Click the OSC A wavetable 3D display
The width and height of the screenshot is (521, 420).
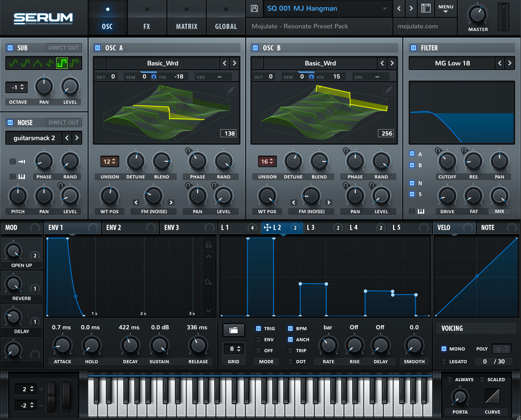pyautogui.click(x=167, y=113)
